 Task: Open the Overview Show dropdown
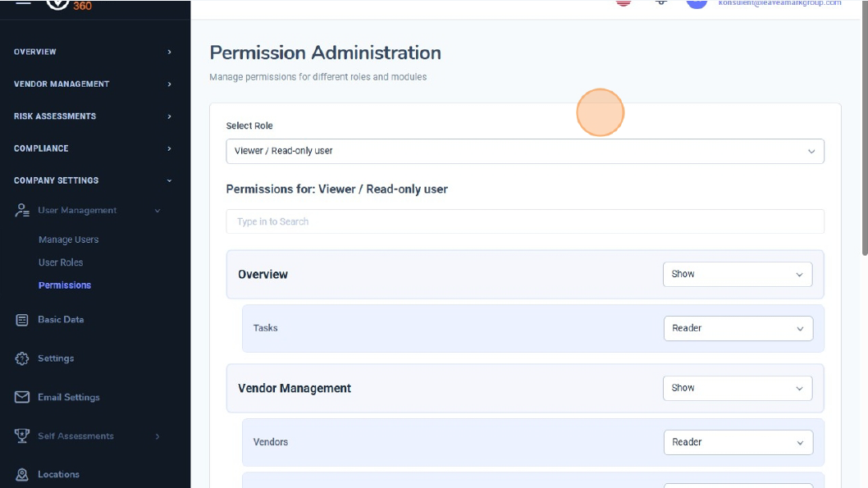pyautogui.click(x=737, y=274)
